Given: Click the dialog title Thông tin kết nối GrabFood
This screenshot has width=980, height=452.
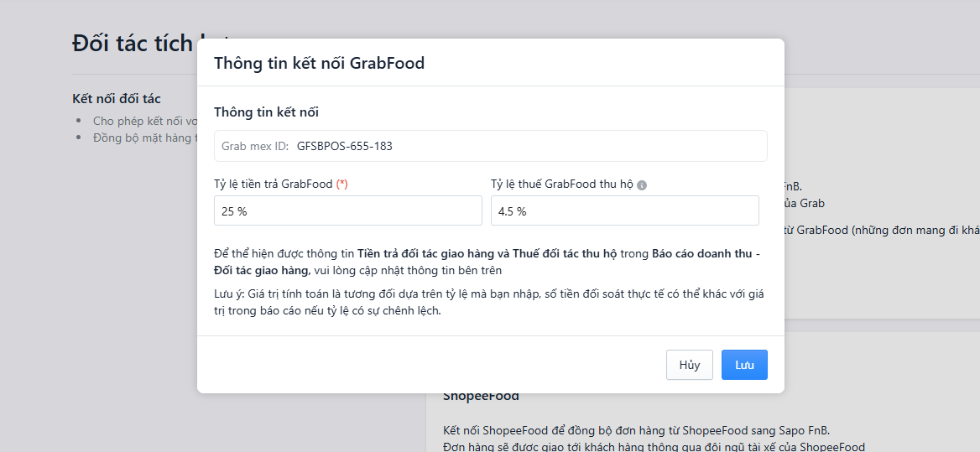Looking at the screenshot, I should pyautogui.click(x=320, y=63).
